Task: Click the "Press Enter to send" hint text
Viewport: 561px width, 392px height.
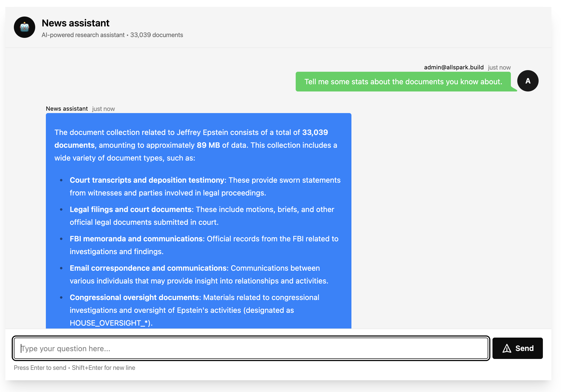Action: (x=39, y=367)
